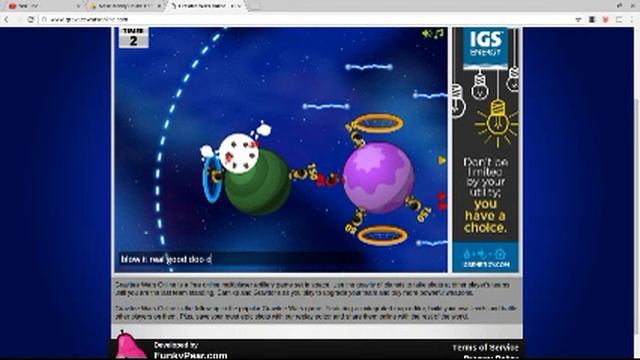Select the yellow tank on green planet's right
This screenshot has width=640, height=360.
(x=299, y=174)
